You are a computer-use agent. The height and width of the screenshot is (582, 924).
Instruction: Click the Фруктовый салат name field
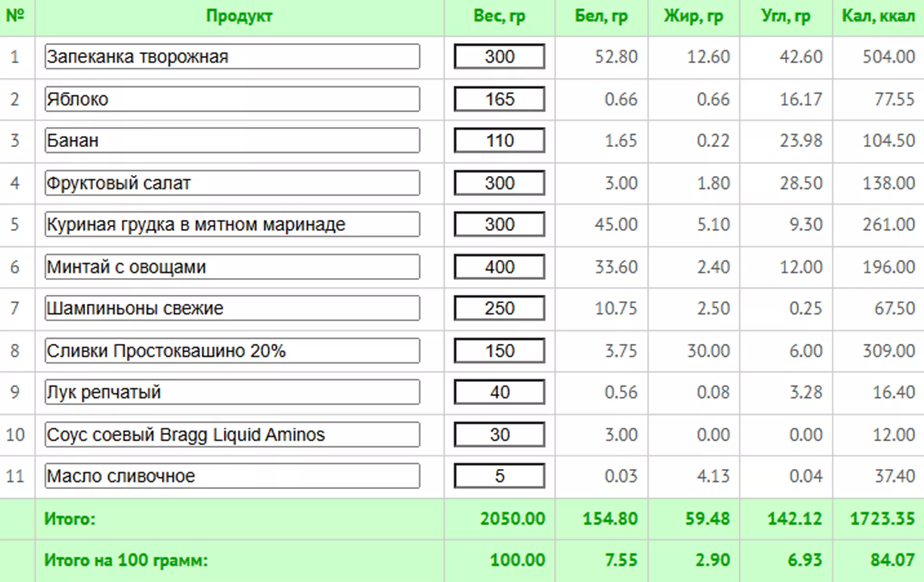pyautogui.click(x=232, y=183)
